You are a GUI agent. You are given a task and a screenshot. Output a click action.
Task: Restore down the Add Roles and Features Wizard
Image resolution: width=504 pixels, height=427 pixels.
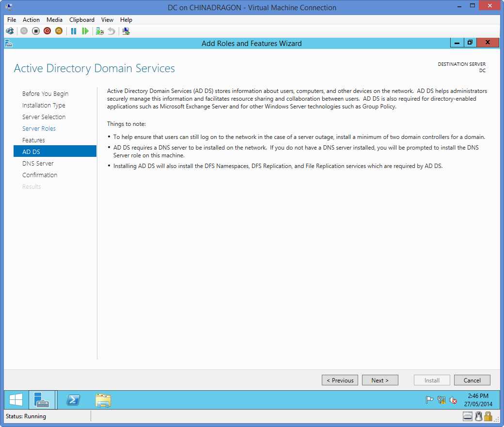470,43
